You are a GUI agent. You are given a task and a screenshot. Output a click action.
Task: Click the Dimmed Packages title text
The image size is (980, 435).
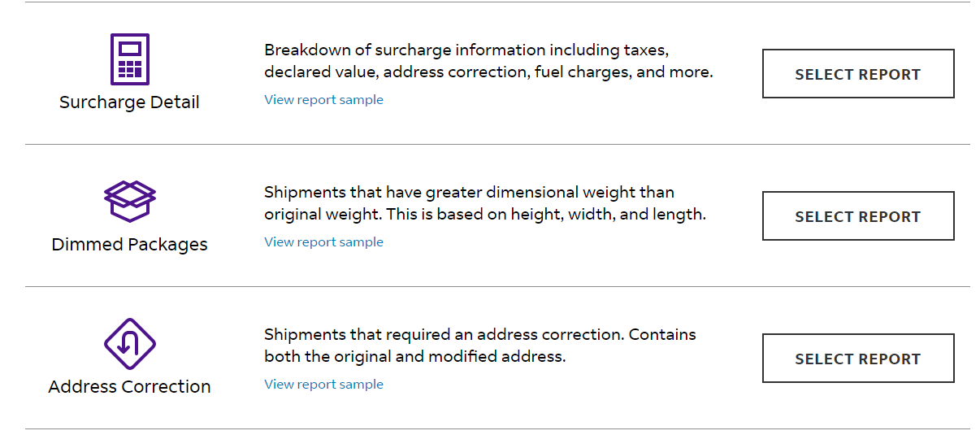[x=129, y=245]
